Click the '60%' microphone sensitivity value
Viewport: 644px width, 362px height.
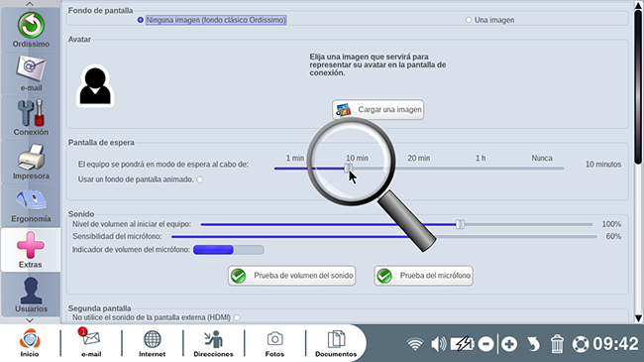tap(613, 236)
